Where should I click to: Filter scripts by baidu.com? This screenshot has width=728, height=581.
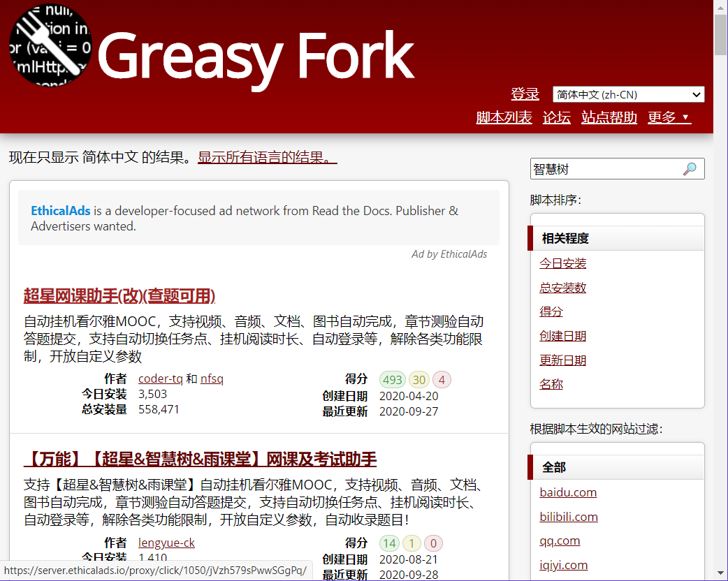(x=568, y=492)
